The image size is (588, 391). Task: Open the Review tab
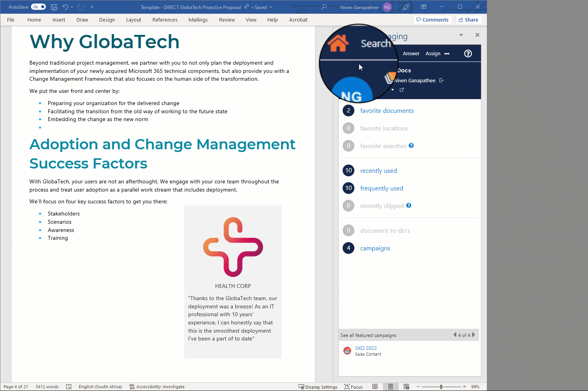(227, 20)
